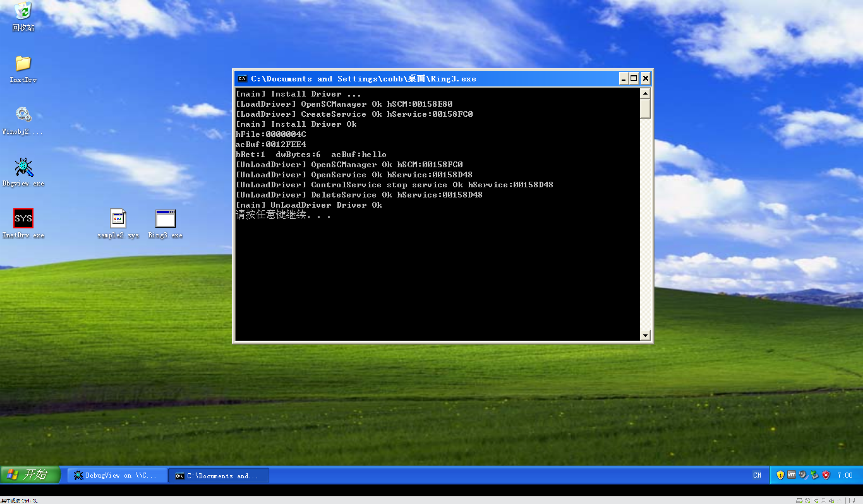Click the Safely Remove Hardware tray icon

[814, 475]
